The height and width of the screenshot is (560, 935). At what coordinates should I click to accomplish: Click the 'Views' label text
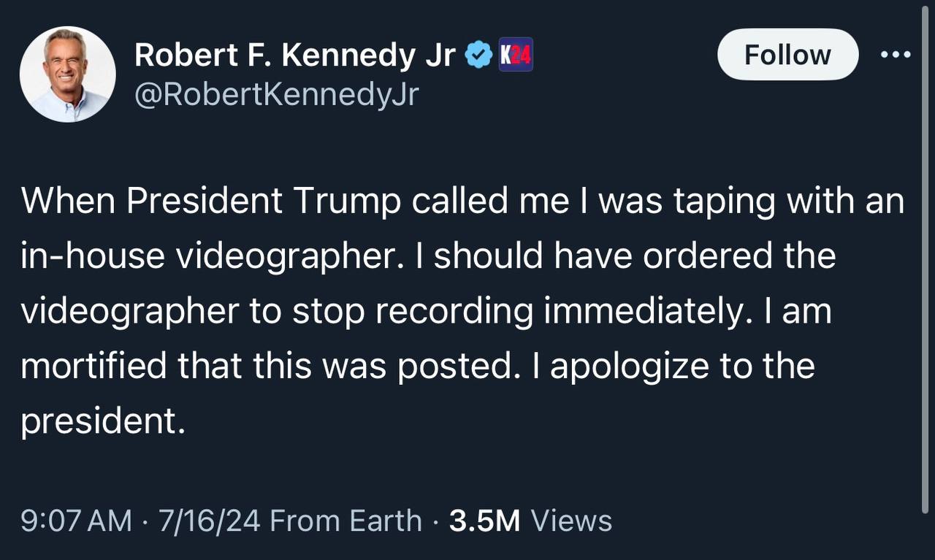pyautogui.click(x=571, y=521)
